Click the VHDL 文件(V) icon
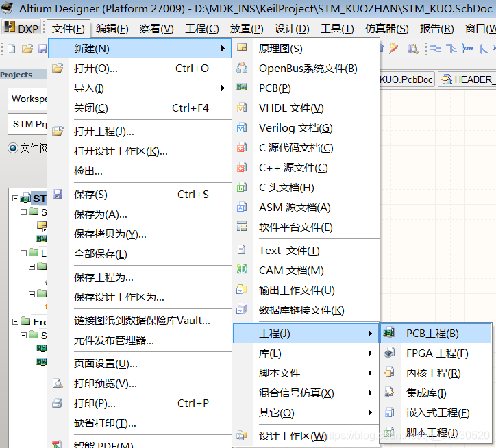The image size is (496, 448). click(242, 108)
